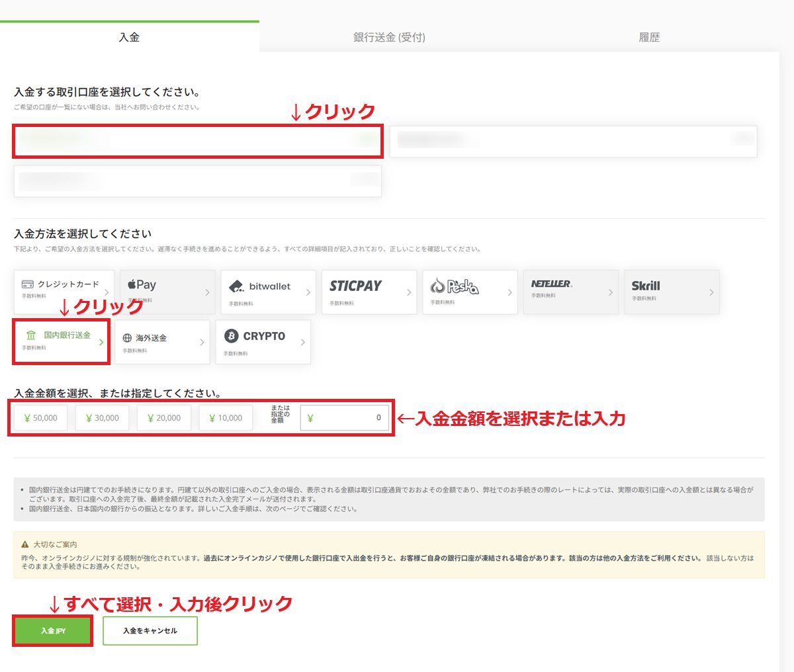The image size is (794, 672).
Task: Select the second trading account card on the right
Action: coord(573,141)
